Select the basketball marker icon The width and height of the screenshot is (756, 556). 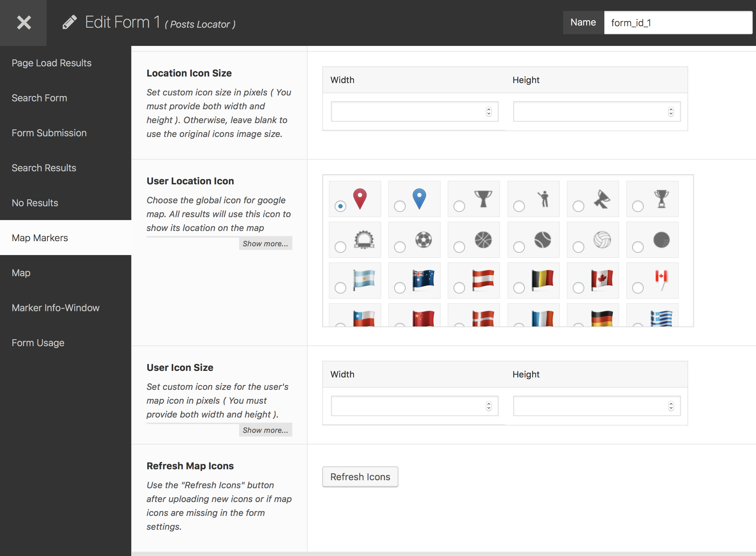(x=483, y=240)
